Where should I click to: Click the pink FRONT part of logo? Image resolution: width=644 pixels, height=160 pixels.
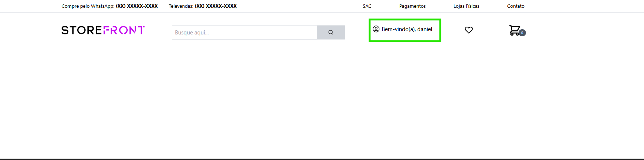[124, 30]
